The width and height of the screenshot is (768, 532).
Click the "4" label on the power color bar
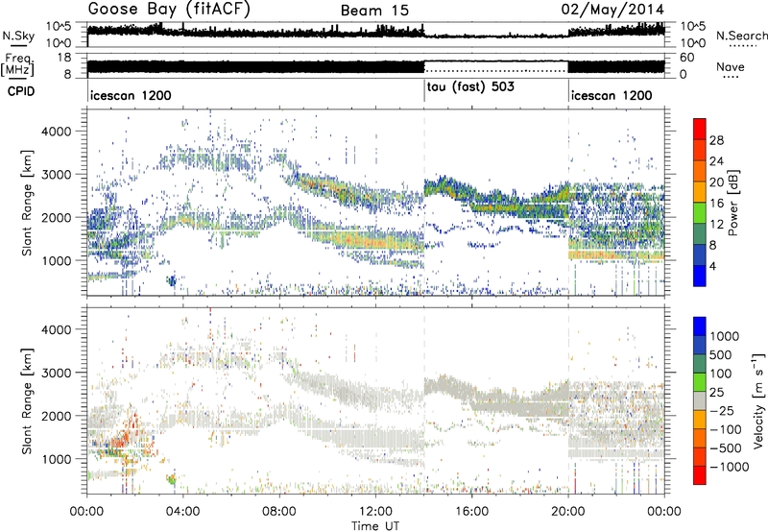(x=712, y=266)
